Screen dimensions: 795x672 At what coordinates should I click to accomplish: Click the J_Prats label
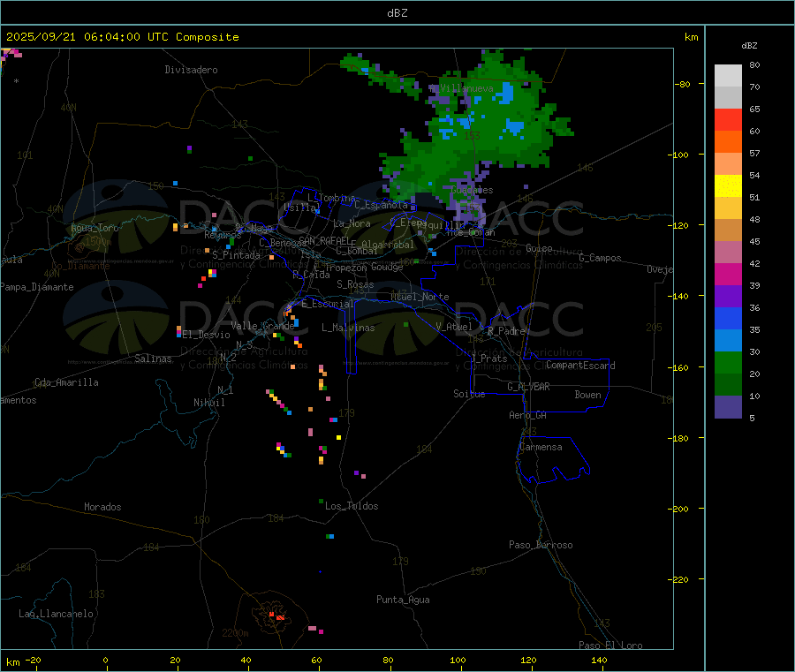pos(488,359)
